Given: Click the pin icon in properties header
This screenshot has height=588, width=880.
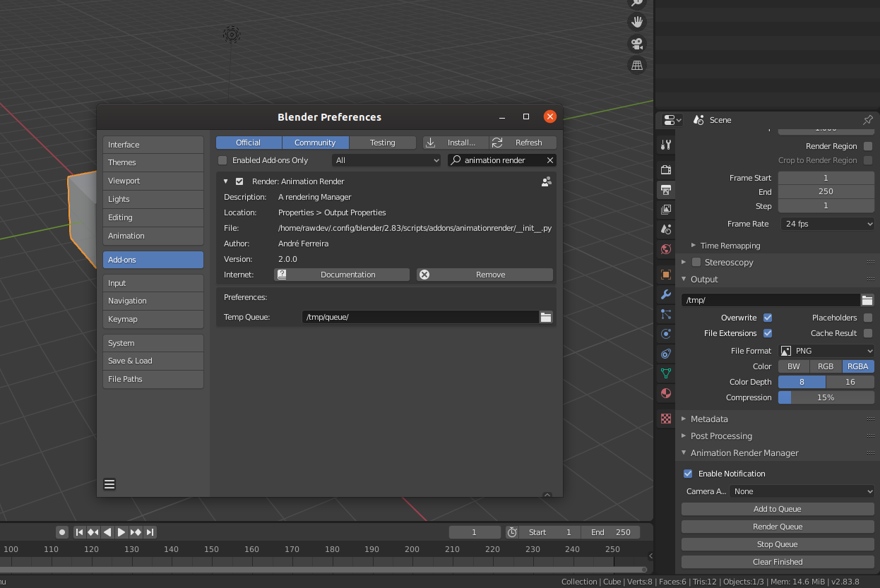Looking at the screenshot, I should tap(868, 120).
